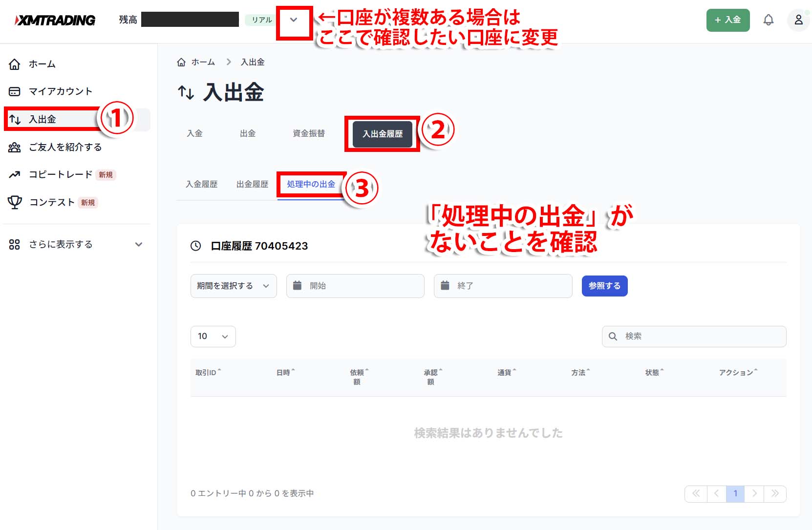Click the 終了 date input field
Screen dimensions: 812x530
click(503, 286)
